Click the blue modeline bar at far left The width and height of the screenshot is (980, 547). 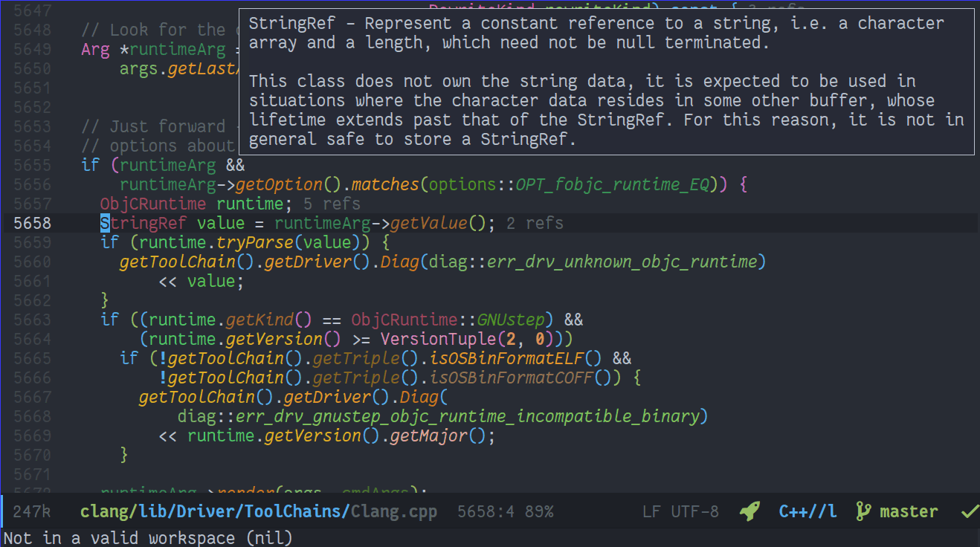click(3, 511)
